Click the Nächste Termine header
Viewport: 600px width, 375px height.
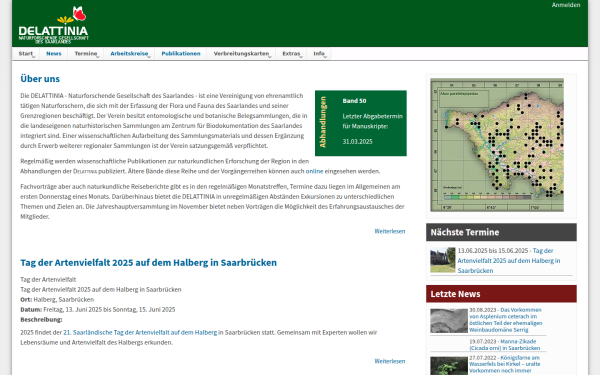(501, 232)
